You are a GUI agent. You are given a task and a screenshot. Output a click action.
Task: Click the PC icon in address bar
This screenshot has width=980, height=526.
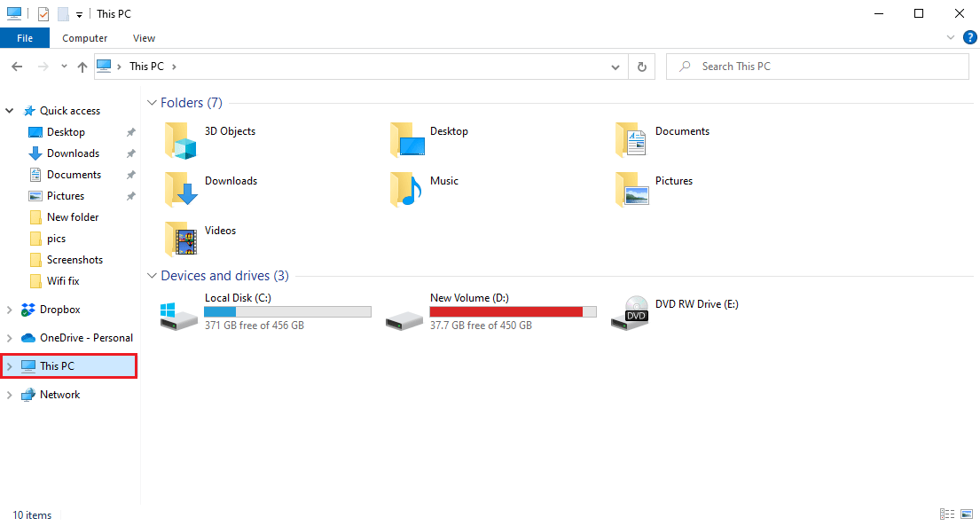pyautogui.click(x=105, y=66)
